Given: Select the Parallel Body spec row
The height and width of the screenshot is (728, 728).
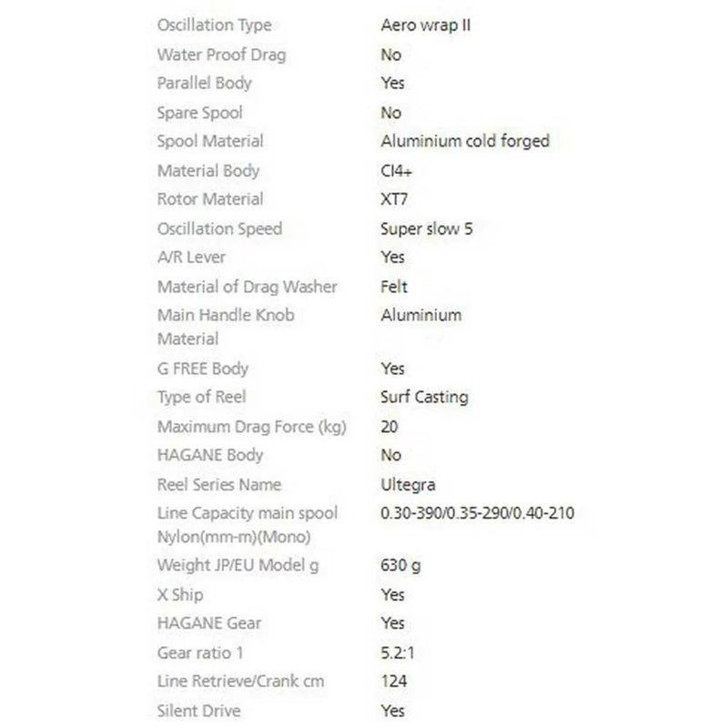Looking at the screenshot, I should (x=281, y=84).
